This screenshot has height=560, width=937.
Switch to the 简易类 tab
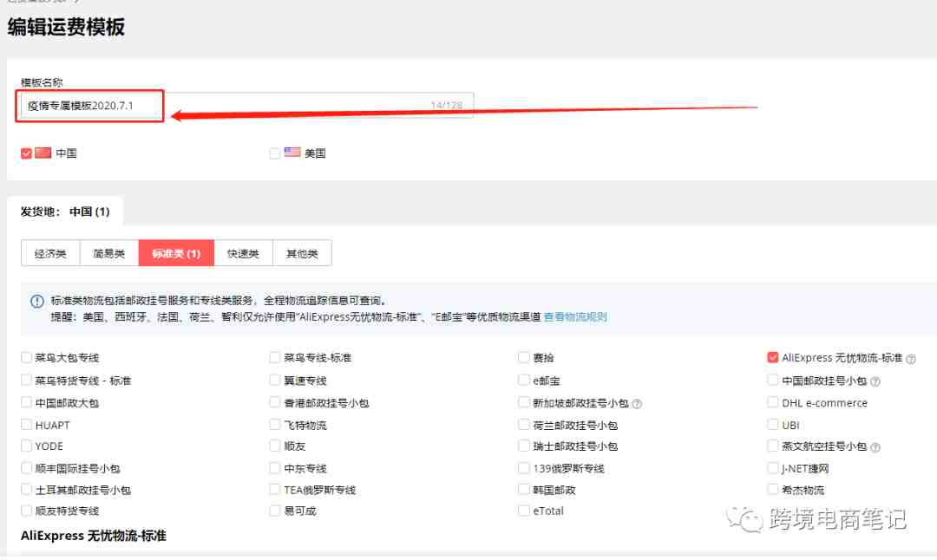click(109, 253)
